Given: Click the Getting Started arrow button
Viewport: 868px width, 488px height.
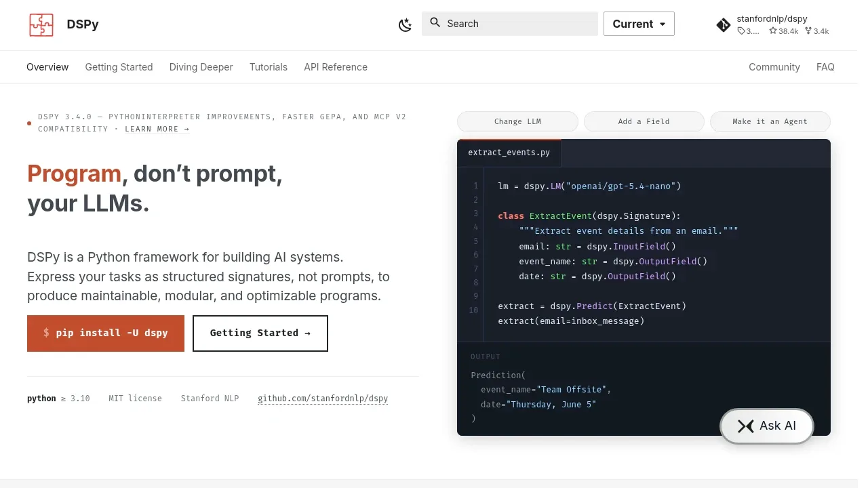Looking at the screenshot, I should click(260, 333).
